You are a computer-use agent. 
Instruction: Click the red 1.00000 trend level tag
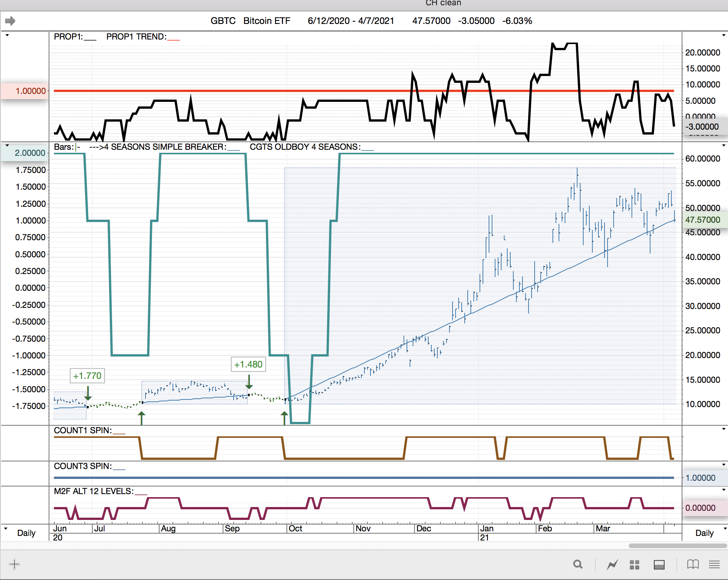click(25, 91)
